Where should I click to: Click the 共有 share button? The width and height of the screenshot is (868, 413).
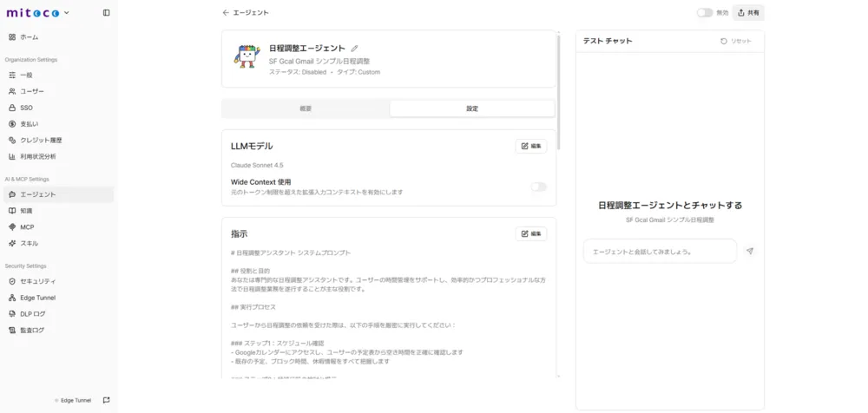748,13
